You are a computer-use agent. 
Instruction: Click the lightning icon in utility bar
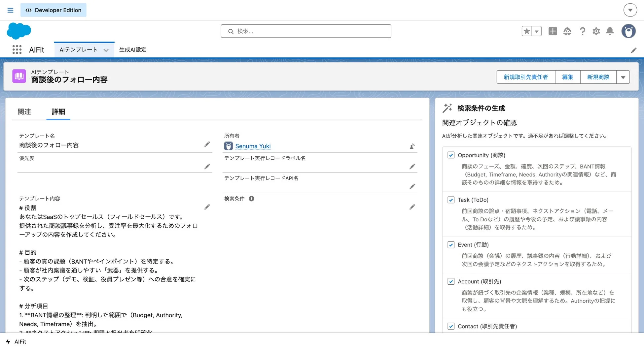click(8, 342)
